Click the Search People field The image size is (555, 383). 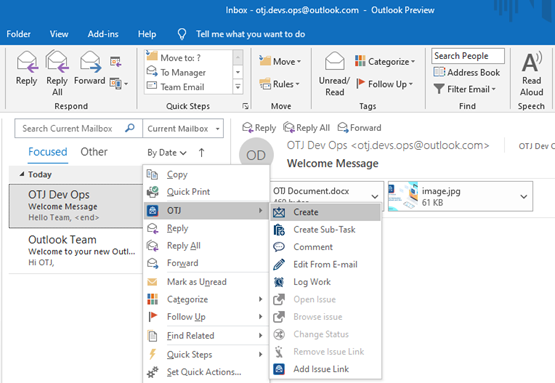pos(468,56)
